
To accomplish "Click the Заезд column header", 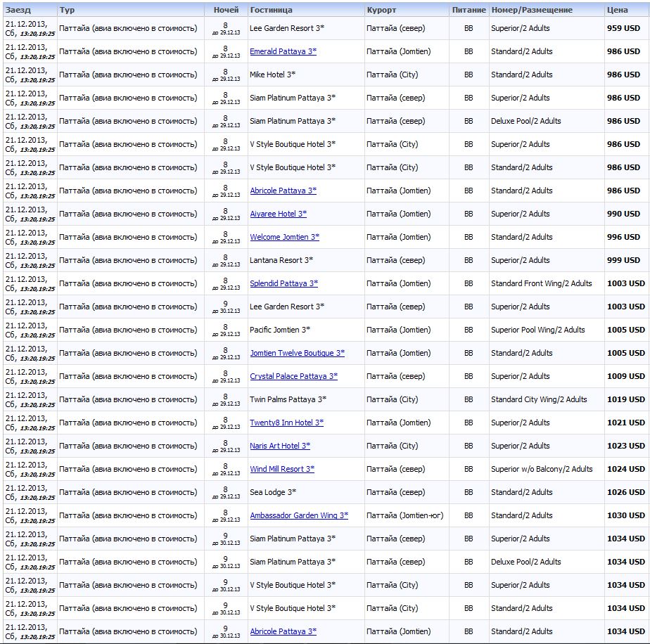I will pos(18,10).
